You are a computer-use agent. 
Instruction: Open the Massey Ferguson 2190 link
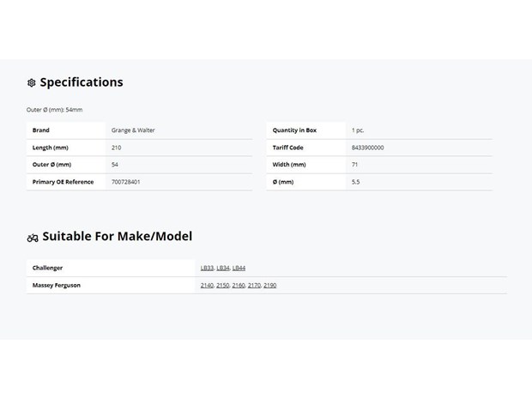coord(270,286)
